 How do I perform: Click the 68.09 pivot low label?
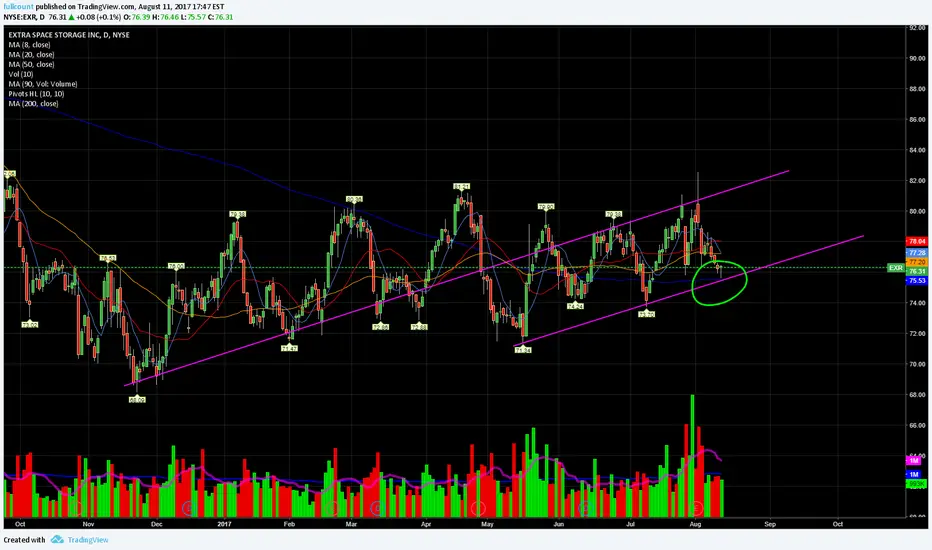(x=137, y=400)
